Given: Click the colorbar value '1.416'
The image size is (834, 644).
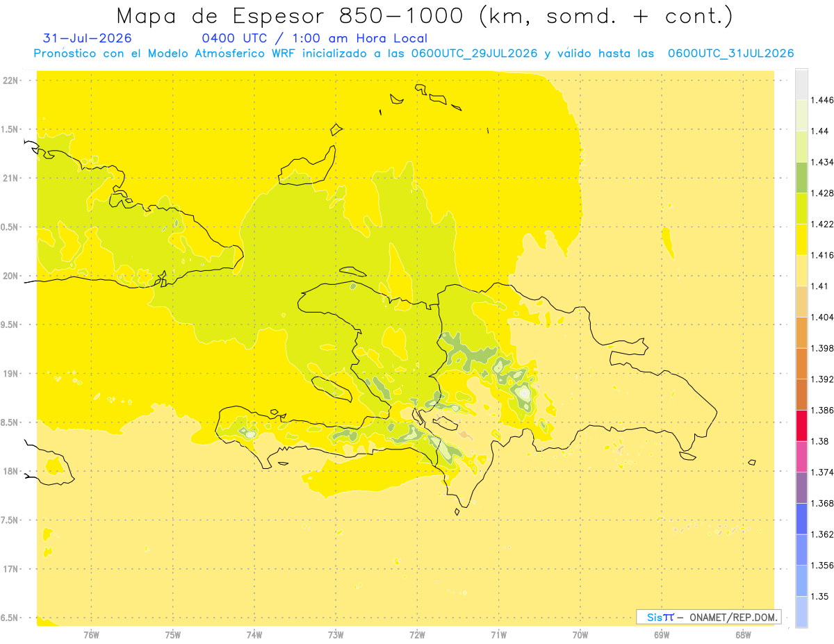Looking at the screenshot, I should click(824, 255).
